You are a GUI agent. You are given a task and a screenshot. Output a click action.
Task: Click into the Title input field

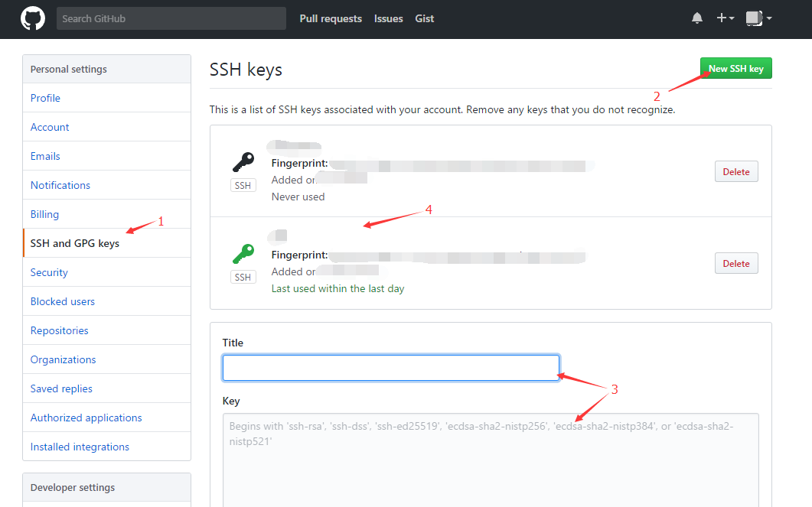[x=391, y=368]
